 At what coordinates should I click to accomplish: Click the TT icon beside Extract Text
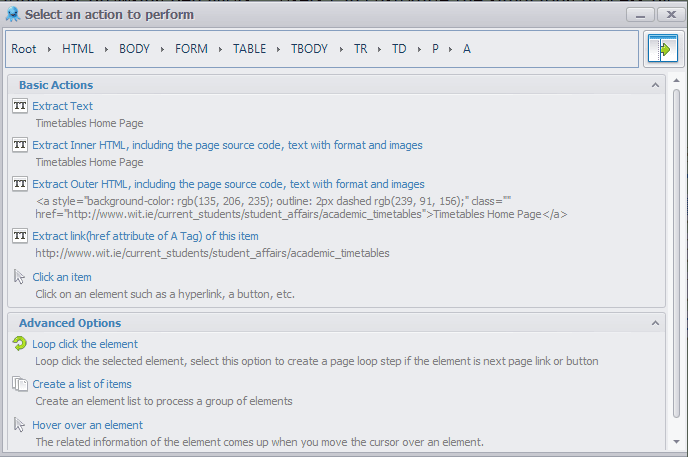tap(20, 106)
